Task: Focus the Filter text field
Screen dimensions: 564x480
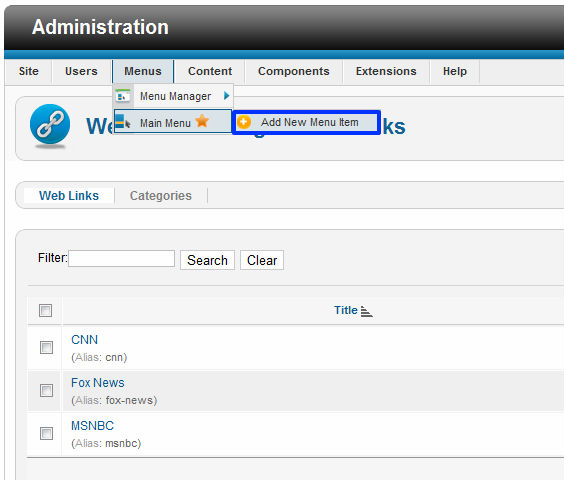Action: click(x=122, y=258)
